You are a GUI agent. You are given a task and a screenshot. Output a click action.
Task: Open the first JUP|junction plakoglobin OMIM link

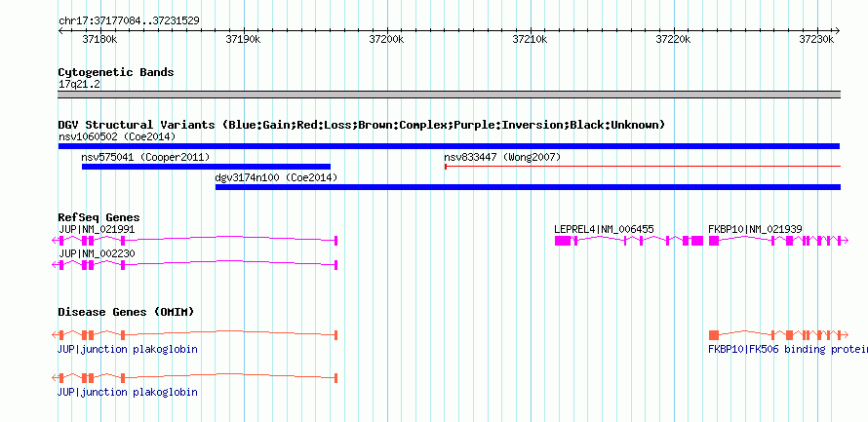coord(128,350)
